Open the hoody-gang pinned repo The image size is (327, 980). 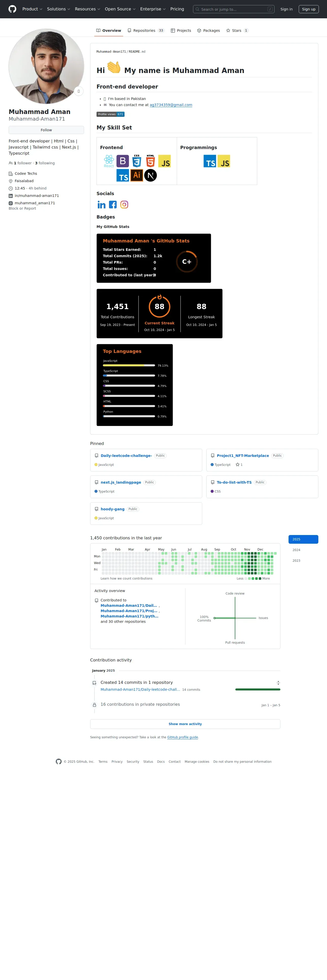[113, 509]
